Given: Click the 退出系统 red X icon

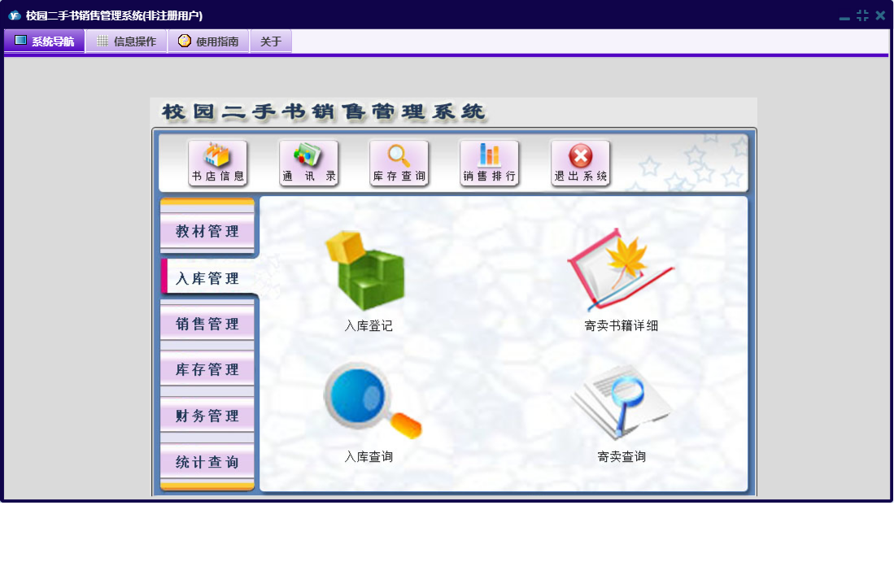Looking at the screenshot, I should [x=581, y=163].
